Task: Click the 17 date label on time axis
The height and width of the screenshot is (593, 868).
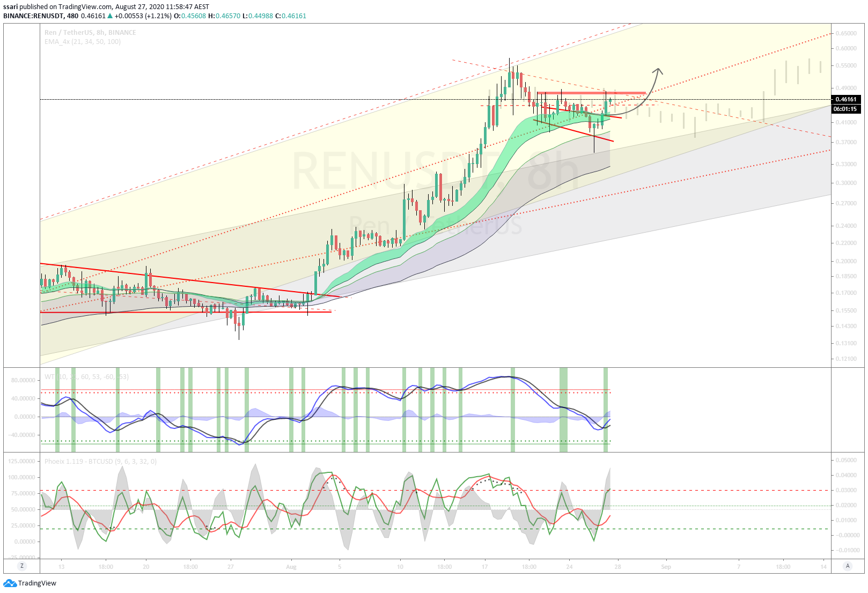Action: [484, 567]
